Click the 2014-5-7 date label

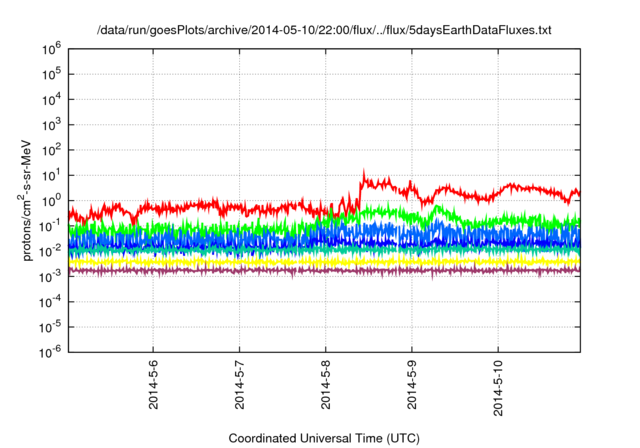[240, 385]
